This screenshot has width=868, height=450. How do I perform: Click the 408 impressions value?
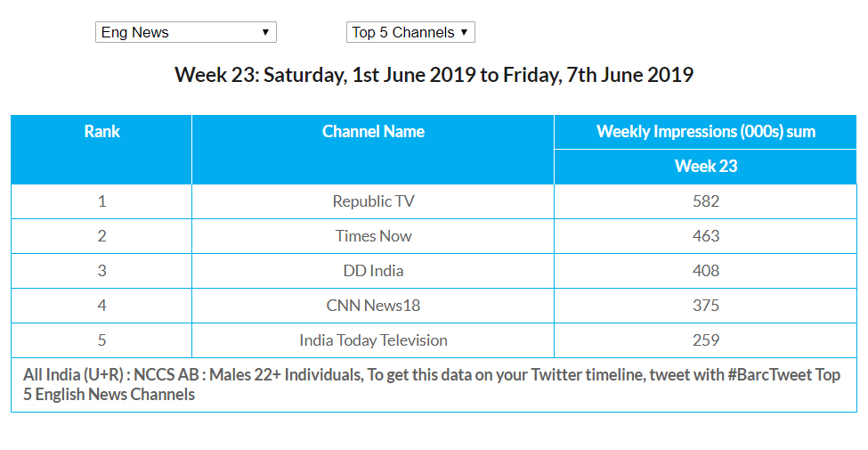[705, 271]
